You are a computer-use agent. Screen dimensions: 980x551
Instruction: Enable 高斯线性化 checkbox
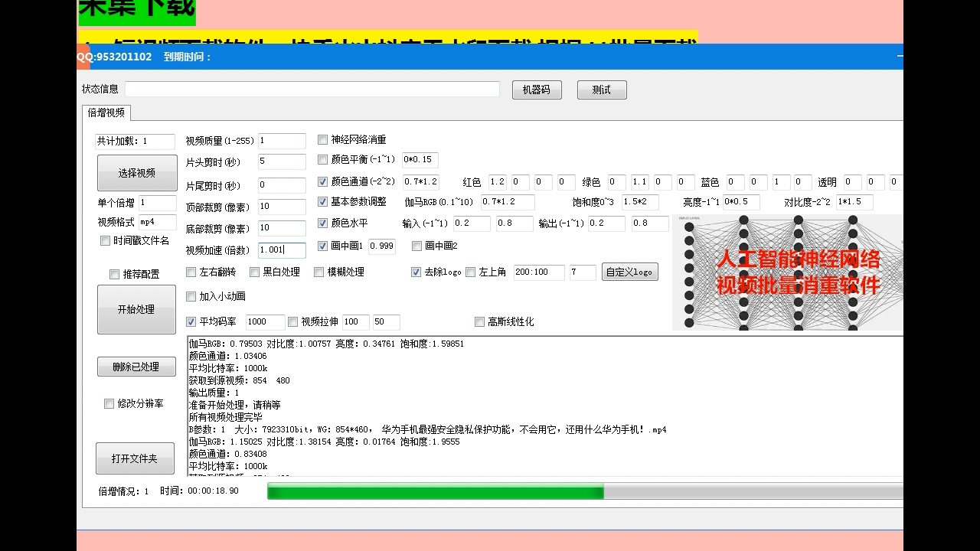(480, 322)
